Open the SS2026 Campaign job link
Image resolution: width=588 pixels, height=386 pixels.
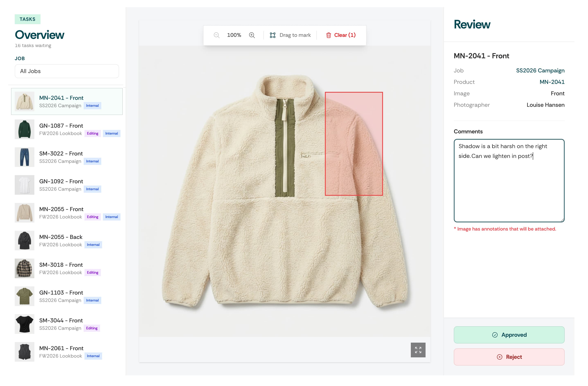[x=540, y=70]
